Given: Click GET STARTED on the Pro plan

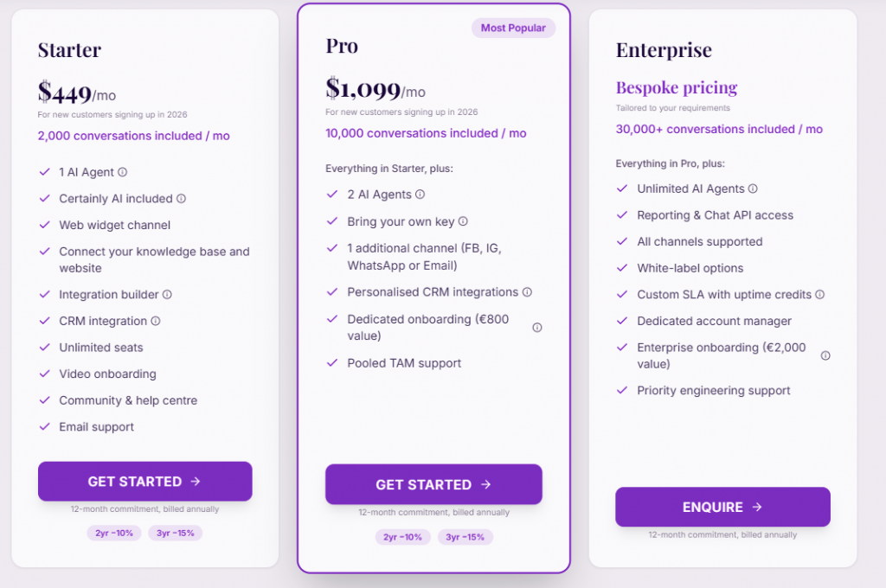Looking at the screenshot, I should (433, 484).
